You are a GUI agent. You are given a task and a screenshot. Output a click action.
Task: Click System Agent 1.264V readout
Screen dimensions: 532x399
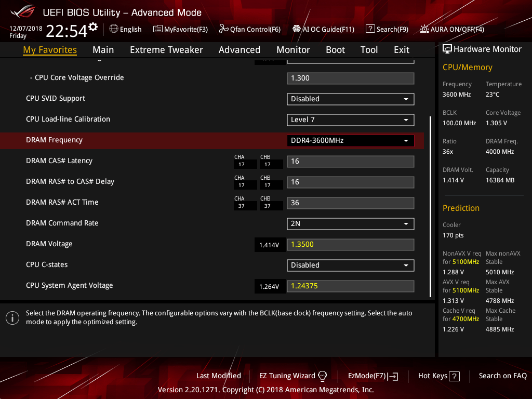click(269, 287)
